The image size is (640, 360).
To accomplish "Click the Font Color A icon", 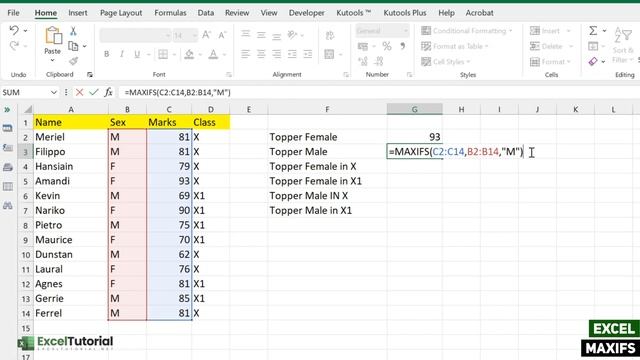I will point(213,54).
